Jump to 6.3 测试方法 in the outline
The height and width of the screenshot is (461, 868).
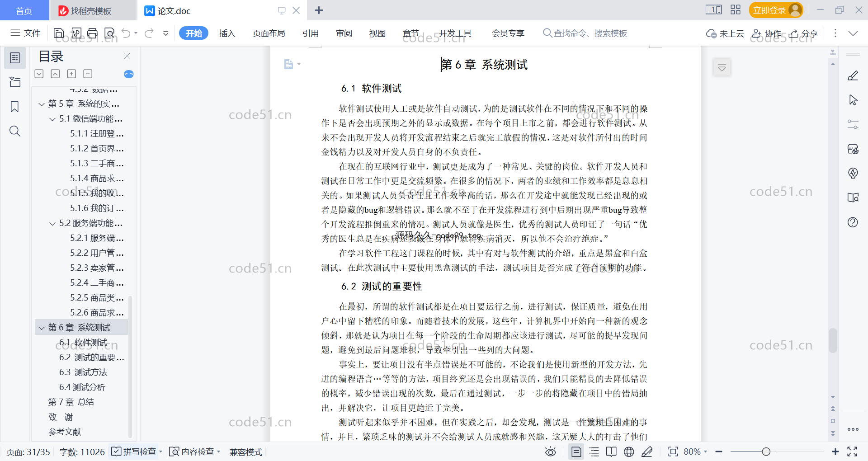(83, 372)
